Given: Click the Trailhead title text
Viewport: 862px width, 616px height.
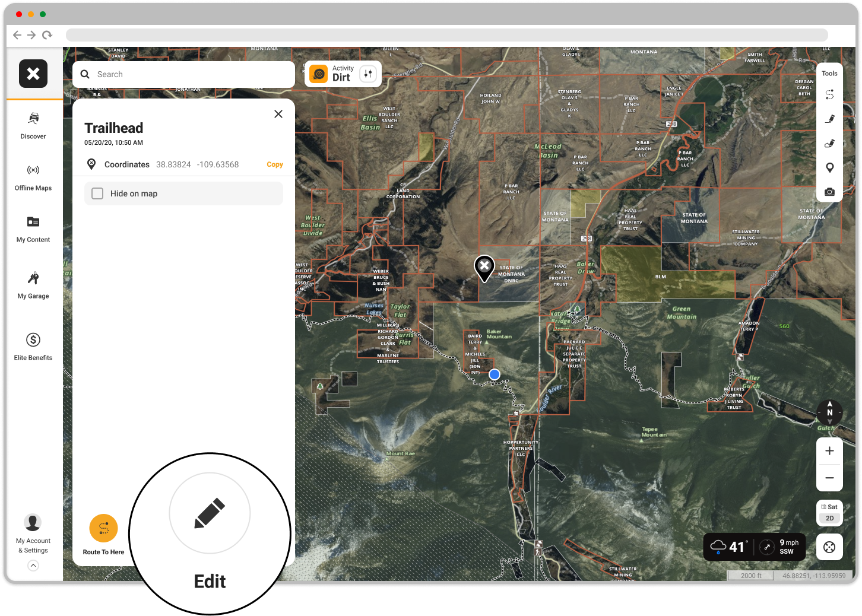Looking at the screenshot, I should (x=114, y=128).
